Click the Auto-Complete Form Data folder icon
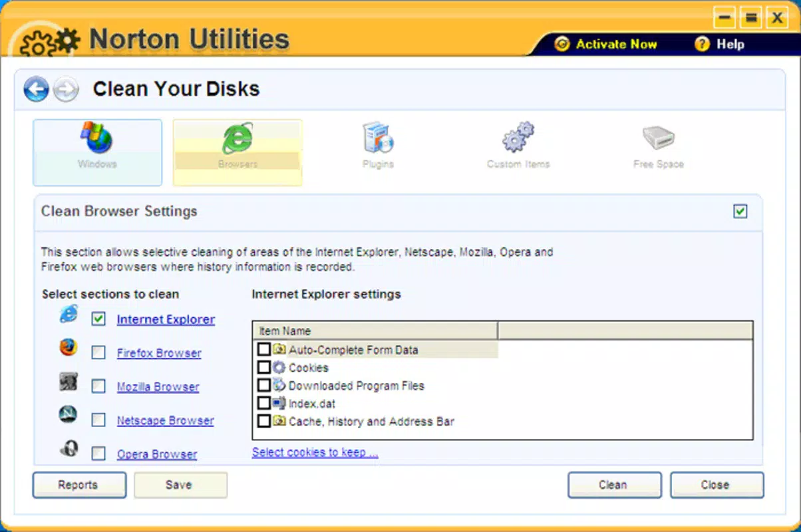This screenshot has height=532, width=801. click(279, 349)
